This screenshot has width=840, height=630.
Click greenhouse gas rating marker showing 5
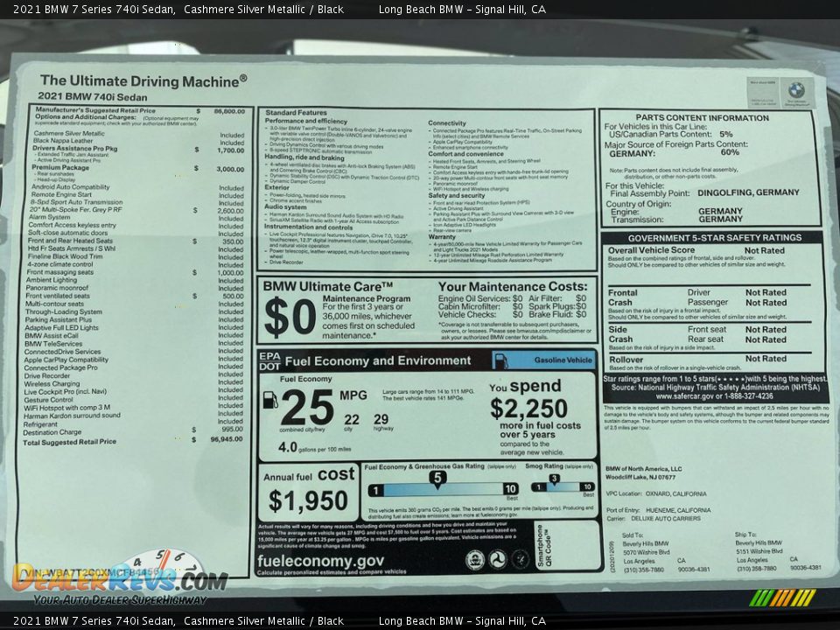click(437, 479)
